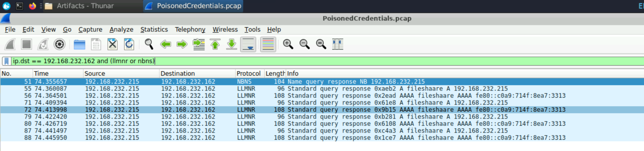Click the stop capture square icon
Screen dimensions: 644x151
(26, 44)
